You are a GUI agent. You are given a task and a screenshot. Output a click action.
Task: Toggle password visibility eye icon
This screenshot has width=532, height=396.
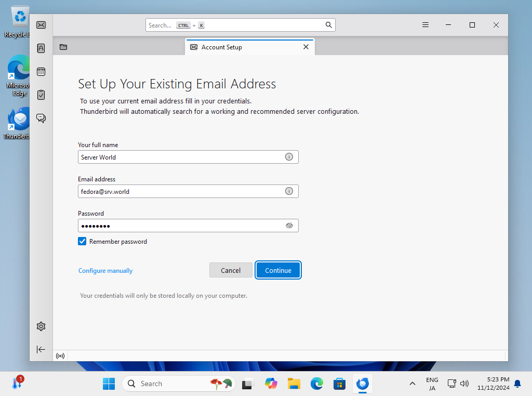(289, 226)
